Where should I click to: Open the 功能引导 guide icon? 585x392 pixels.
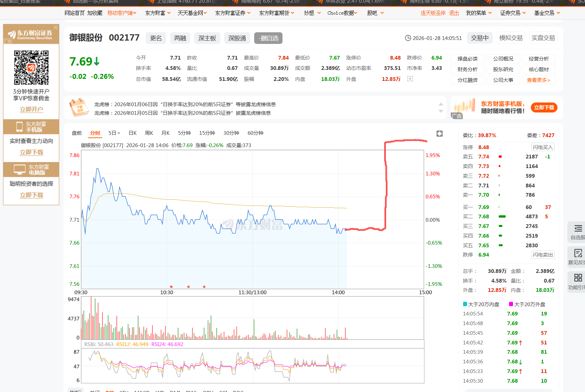pos(578,282)
